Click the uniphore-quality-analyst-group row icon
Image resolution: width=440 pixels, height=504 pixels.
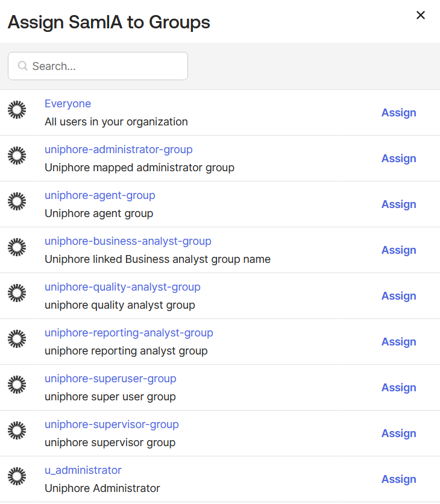pyautogui.click(x=17, y=293)
